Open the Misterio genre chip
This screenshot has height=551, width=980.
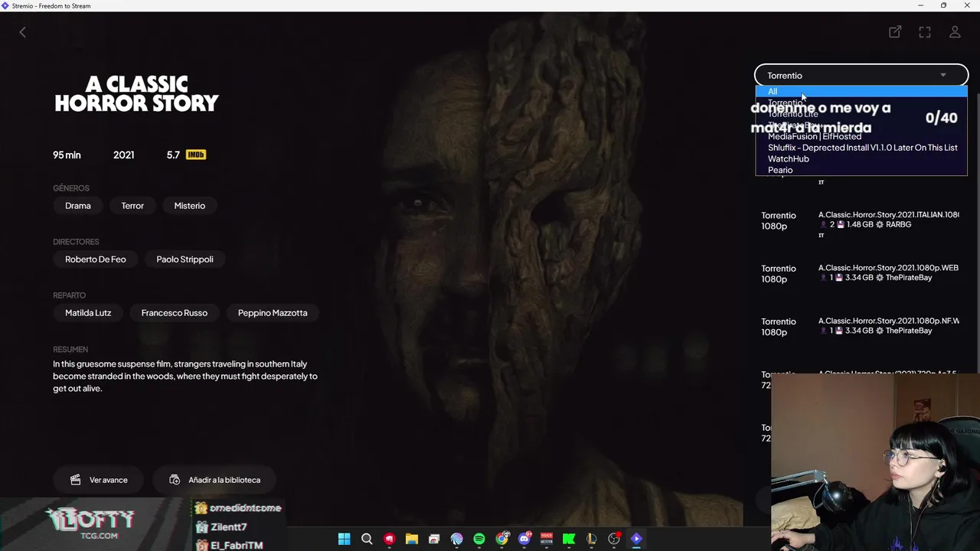click(x=190, y=205)
